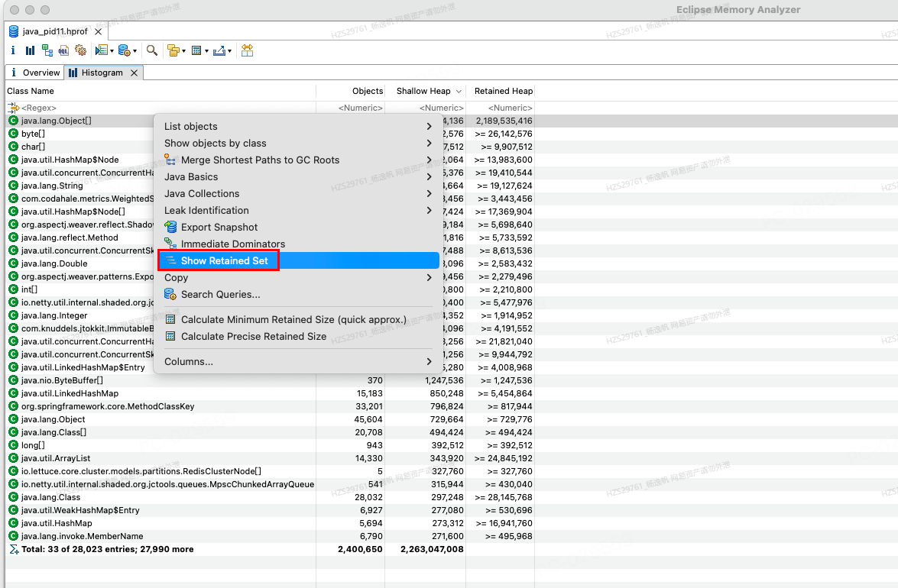The width and height of the screenshot is (898, 588).
Task: Open the Leak Identification submenu
Action: (298, 210)
